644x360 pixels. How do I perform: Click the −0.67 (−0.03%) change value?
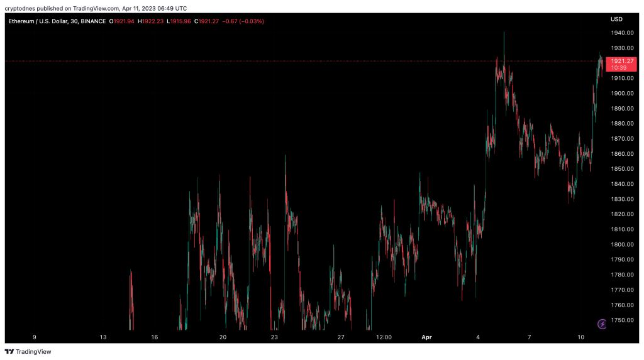click(244, 21)
